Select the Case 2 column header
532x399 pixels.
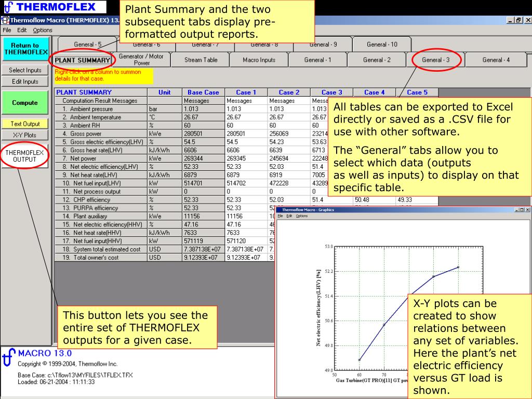coord(289,92)
